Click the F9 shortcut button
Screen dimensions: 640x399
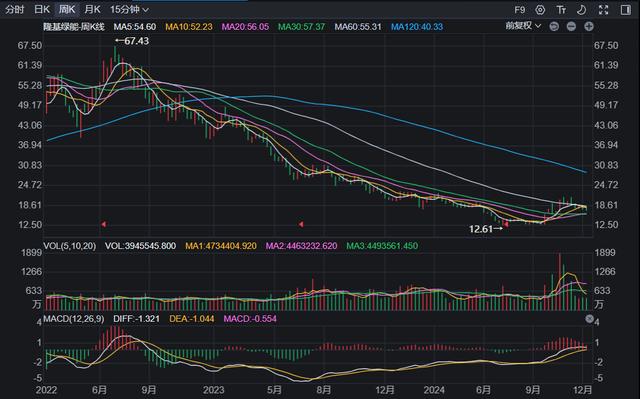pyautogui.click(x=520, y=10)
